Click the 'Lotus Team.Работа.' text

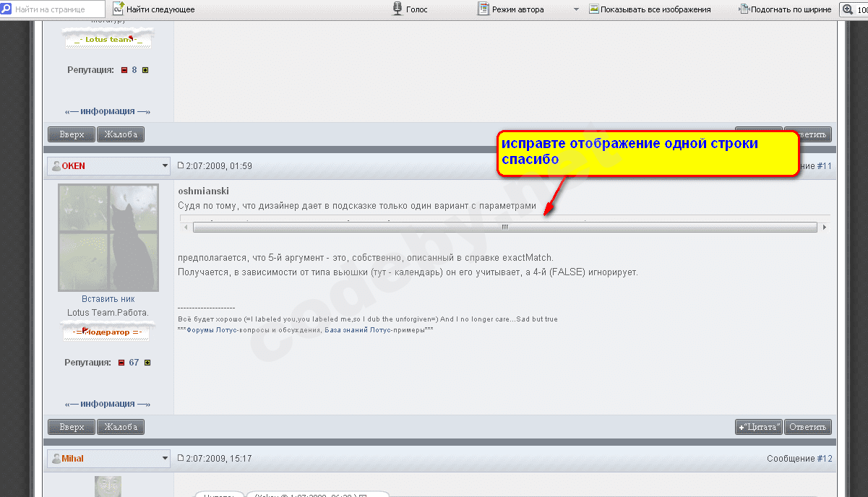point(108,313)
